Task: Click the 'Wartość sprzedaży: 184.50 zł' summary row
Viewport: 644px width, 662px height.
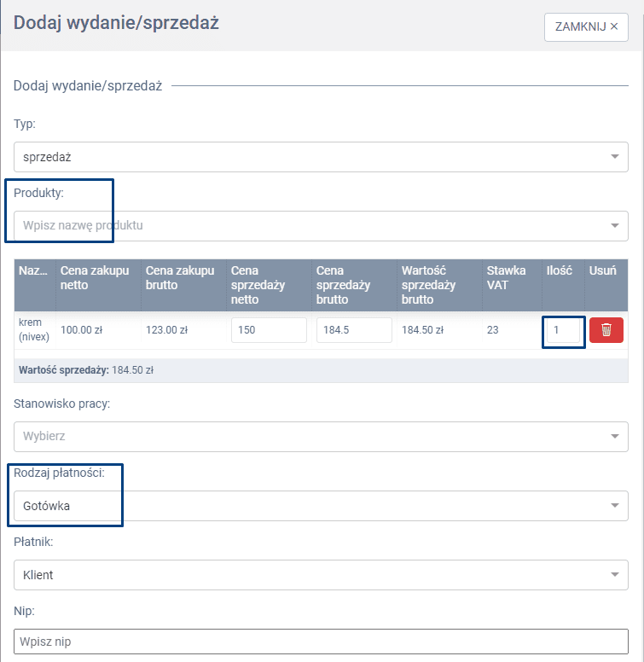Action: click(x=85, y=370)
